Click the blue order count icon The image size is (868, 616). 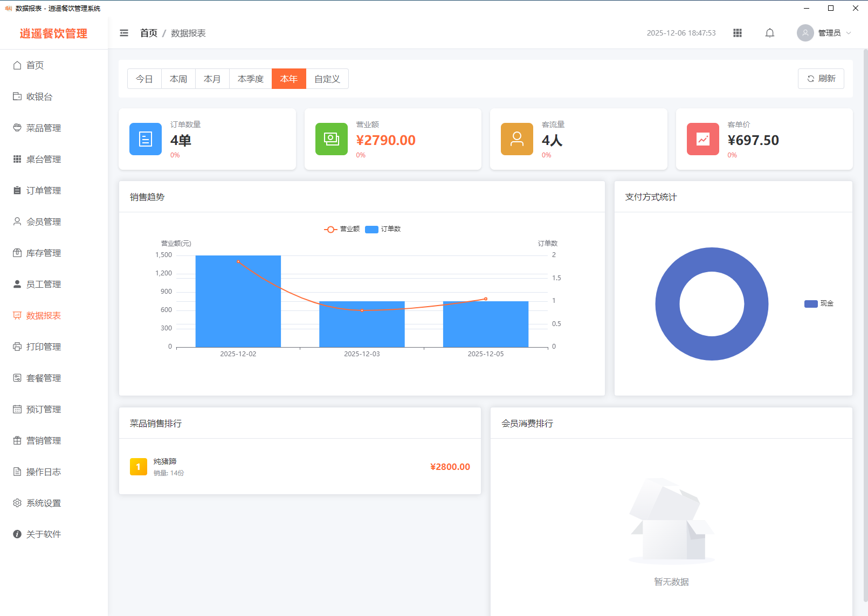pyautogui.click(x=146, y=139)
